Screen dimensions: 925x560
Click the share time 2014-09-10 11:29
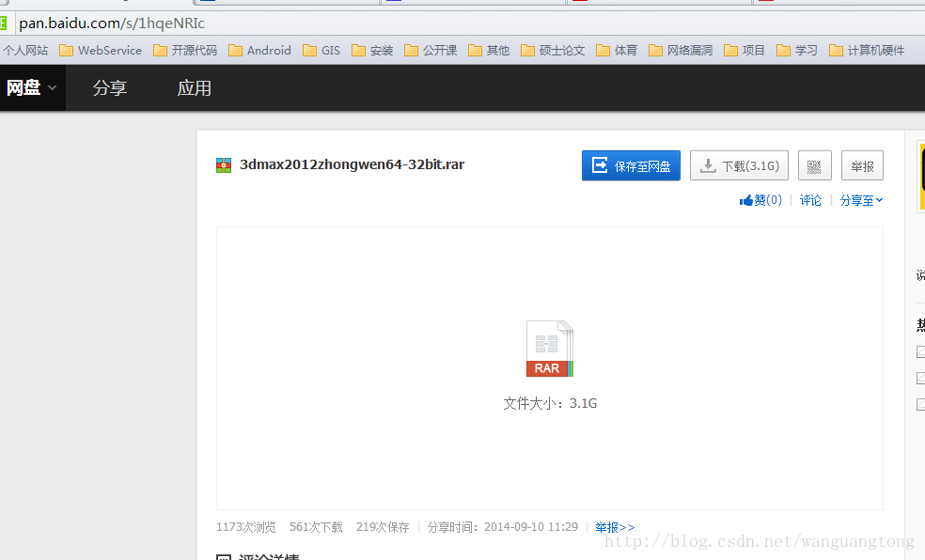(x=531, y=527)
